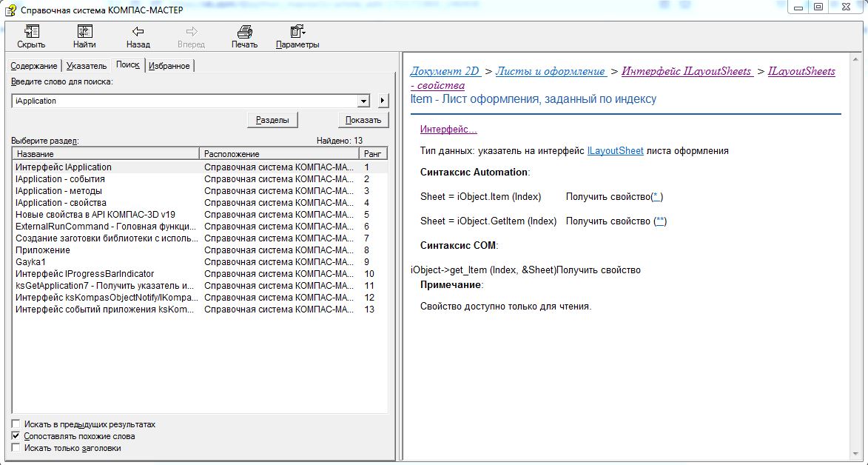Open the ILayoutSheets - свойства link
The image size is (868, 465).
pyautogui.click(x=801, y=72)
